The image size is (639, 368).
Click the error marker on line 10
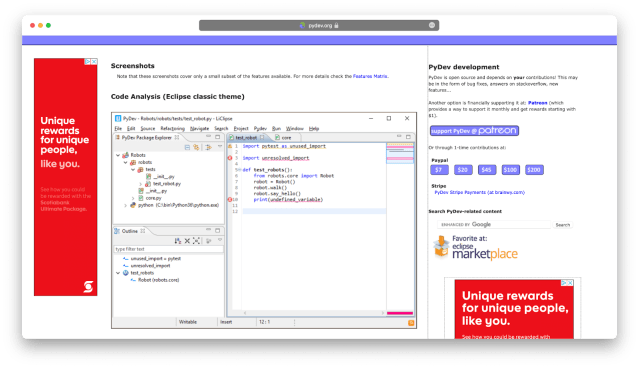click(230, 200)
